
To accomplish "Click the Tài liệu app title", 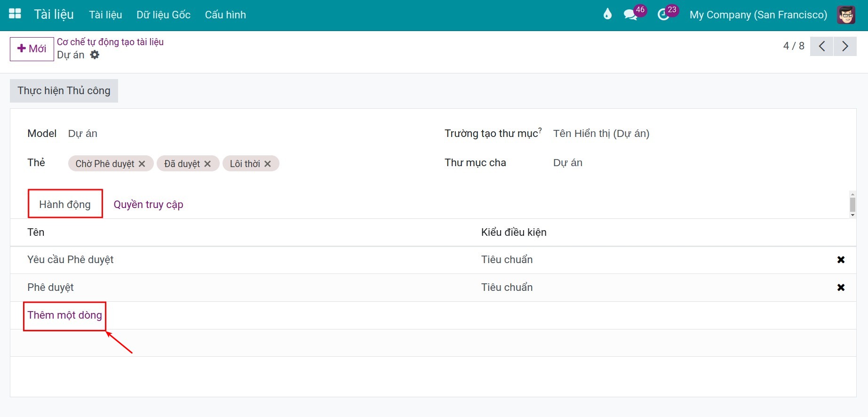I will tap(54, 14).
